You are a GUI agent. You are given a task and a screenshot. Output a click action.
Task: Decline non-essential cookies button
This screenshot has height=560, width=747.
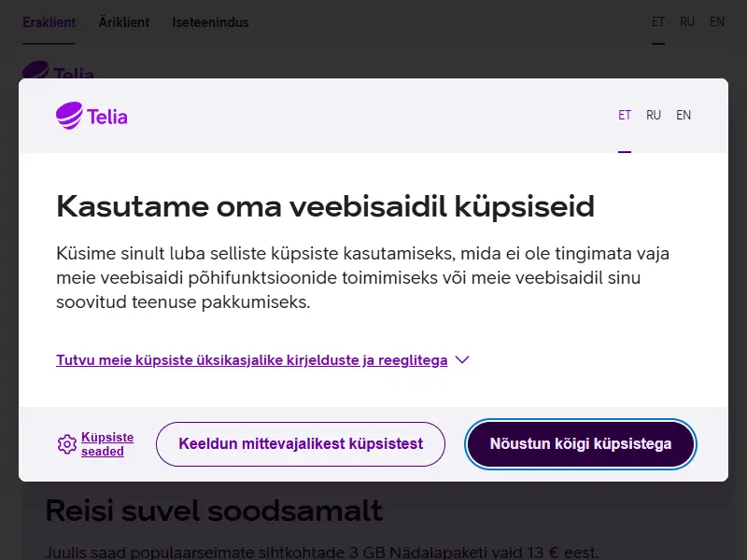point(301,444)
